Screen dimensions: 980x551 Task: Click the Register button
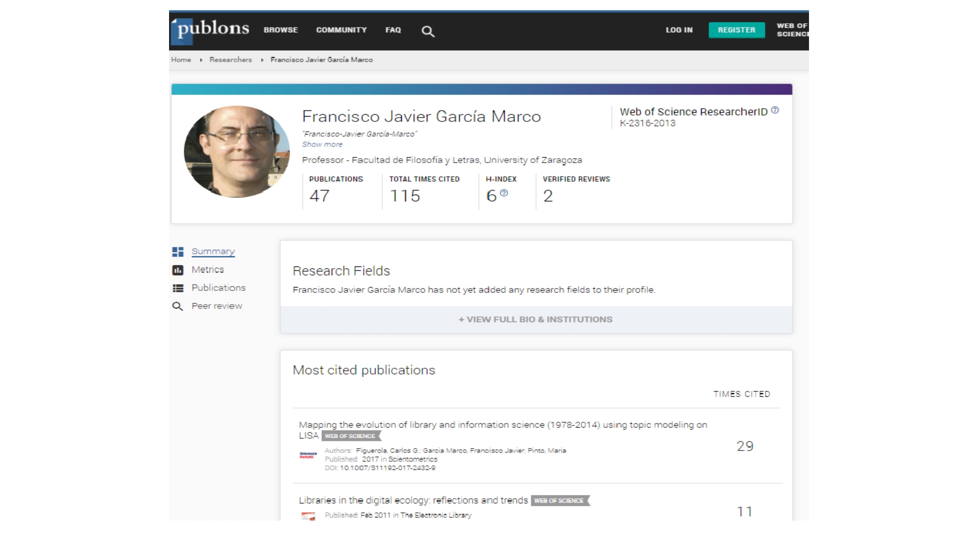736,30
